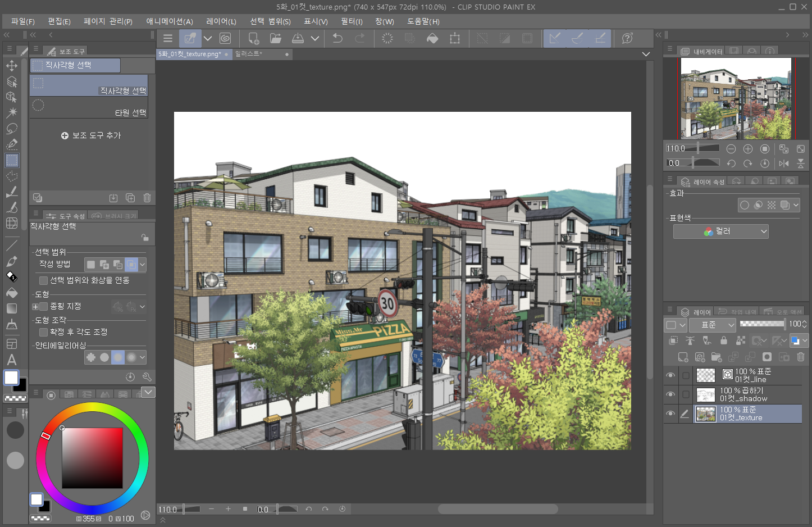Click the Save icon in command bar

[x=298, y=38]
